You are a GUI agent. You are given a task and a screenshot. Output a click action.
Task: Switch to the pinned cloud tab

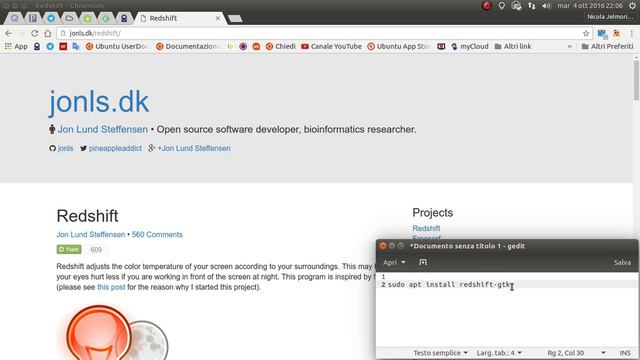click(x=69, y=18)
